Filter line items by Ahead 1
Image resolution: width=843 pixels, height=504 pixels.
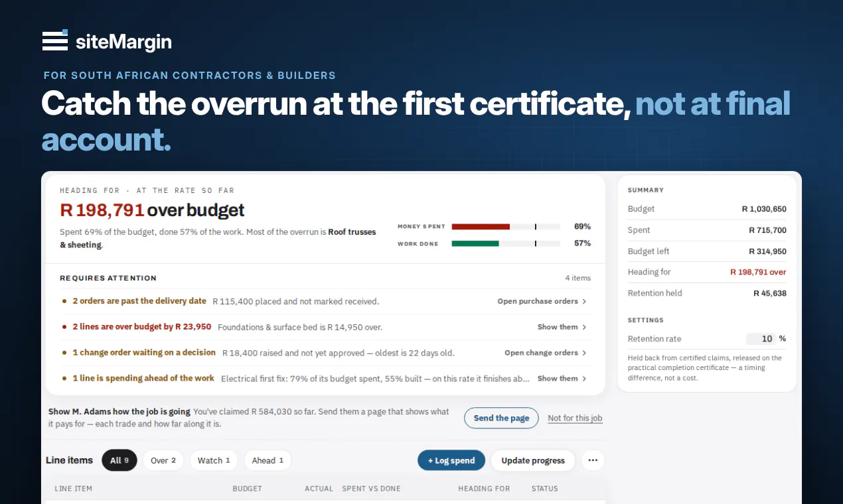pos(268,460)
